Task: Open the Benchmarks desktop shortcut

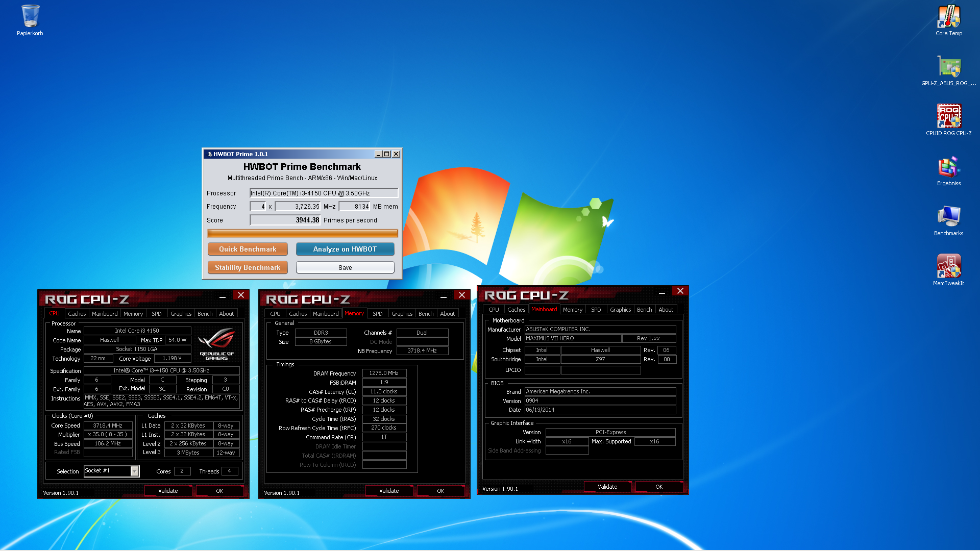Action: pyautogui.click(x=949, y=220)
